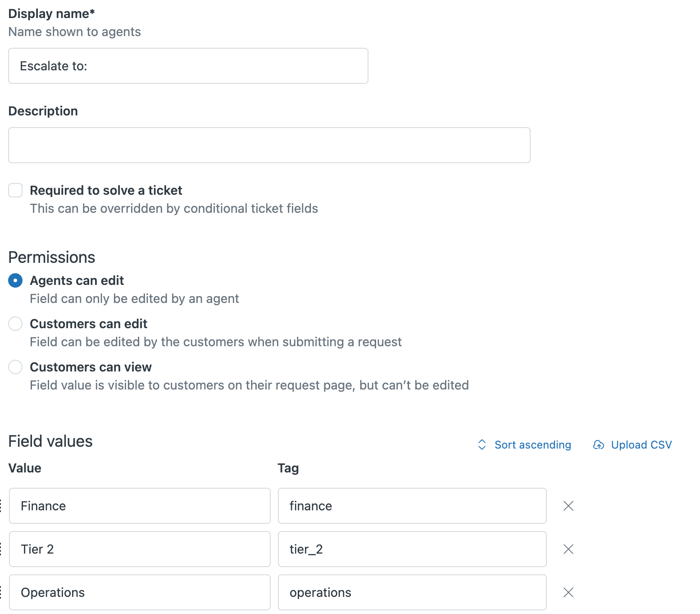Select Agents can edit permission
Image resolution: width=700 pixels, height=614 pixels.
[15, 280]
